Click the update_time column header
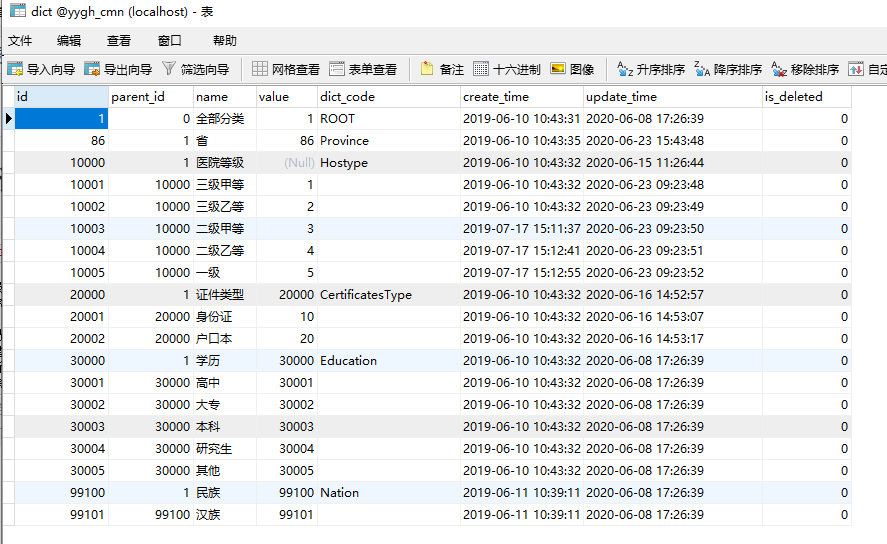 point(673,97)
